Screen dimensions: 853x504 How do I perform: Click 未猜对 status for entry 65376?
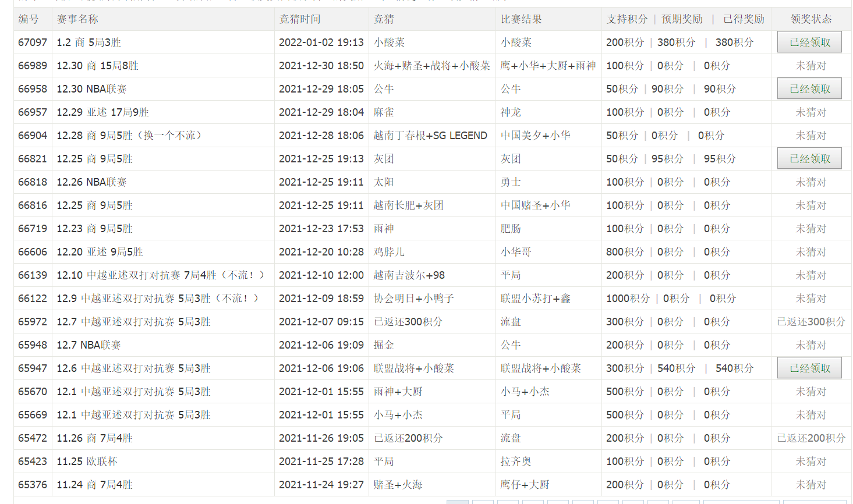[x=811, y=485]
